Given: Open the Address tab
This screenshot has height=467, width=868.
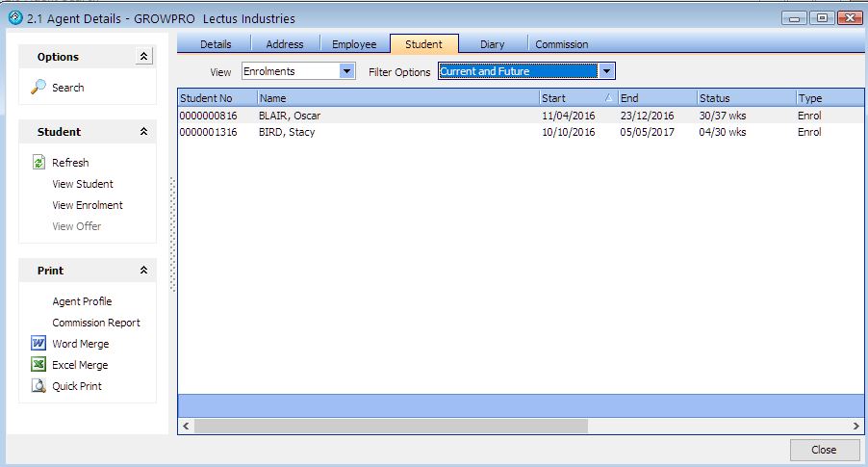Looking at the screenshot, I should click(x=285, y=44).
